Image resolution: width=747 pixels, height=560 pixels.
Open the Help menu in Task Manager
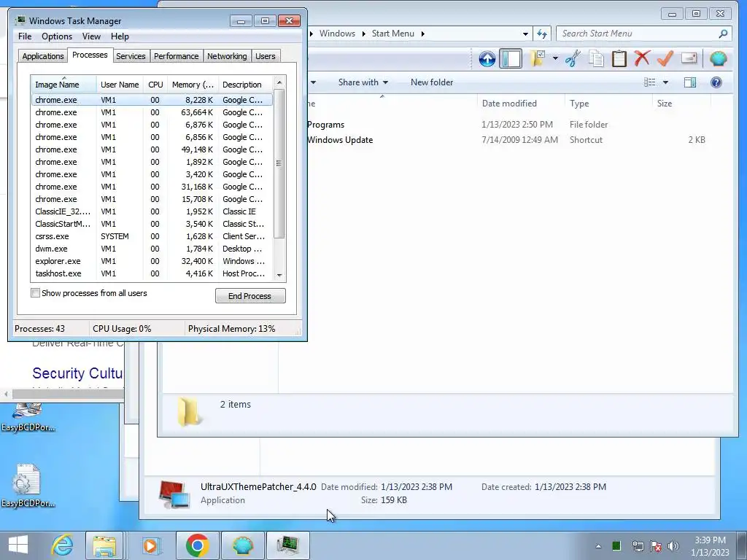coord(120,36)
